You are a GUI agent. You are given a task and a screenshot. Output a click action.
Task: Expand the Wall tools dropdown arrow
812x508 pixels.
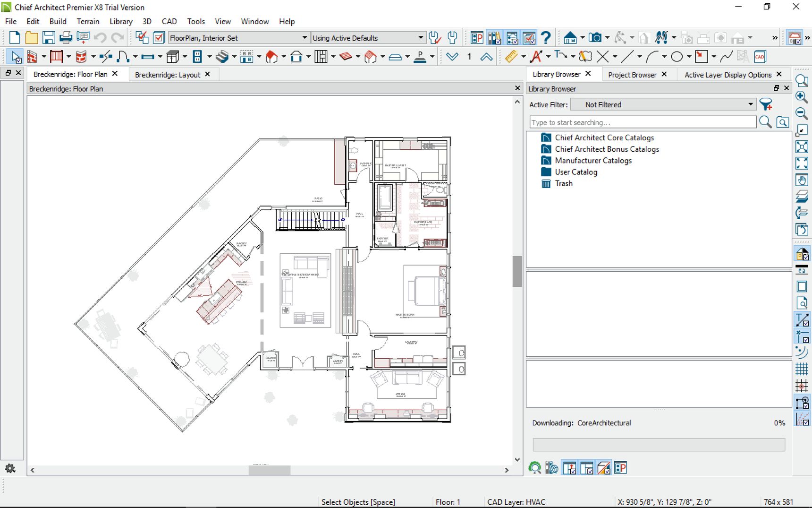(x=44, y=57)
